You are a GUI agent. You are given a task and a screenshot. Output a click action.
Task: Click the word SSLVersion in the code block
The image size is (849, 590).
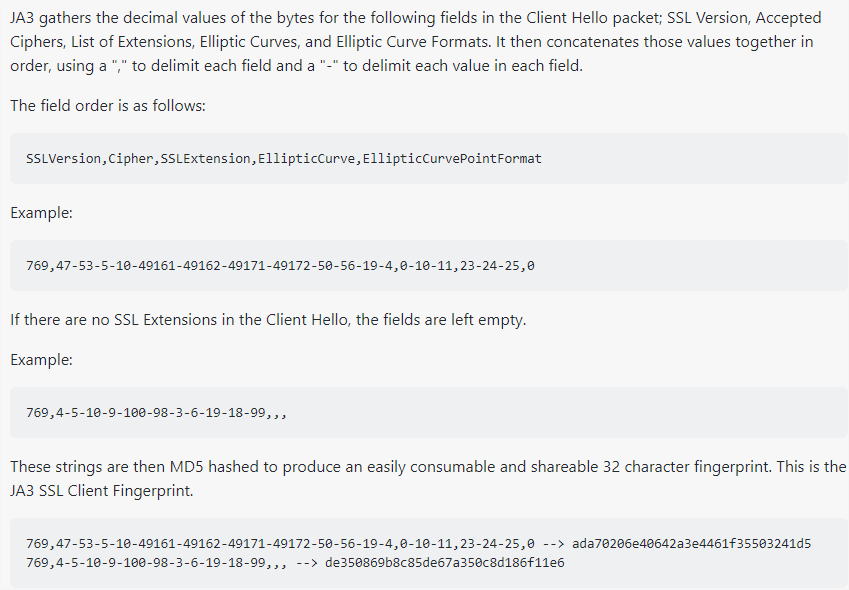click(x=63, y=159)
